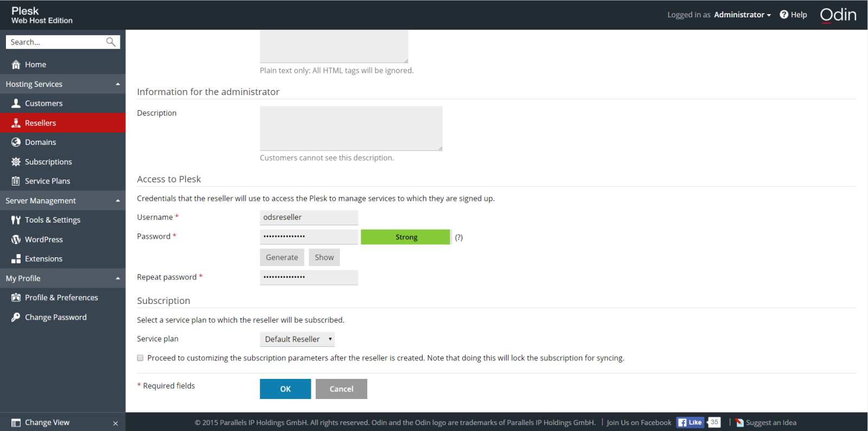Click the Facebook Like button icon
Viewport: 868px width, 431px height.
coord(690,422)
